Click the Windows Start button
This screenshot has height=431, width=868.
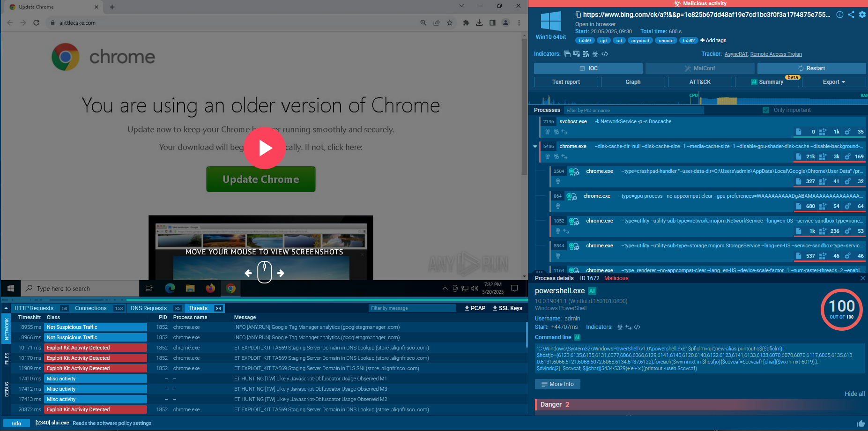click(x=11, y=288)
